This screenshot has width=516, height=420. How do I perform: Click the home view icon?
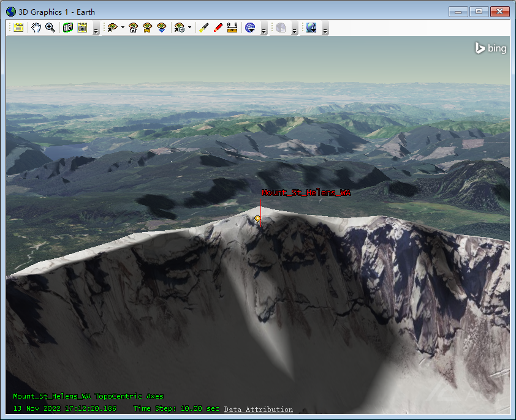point(133,28)
